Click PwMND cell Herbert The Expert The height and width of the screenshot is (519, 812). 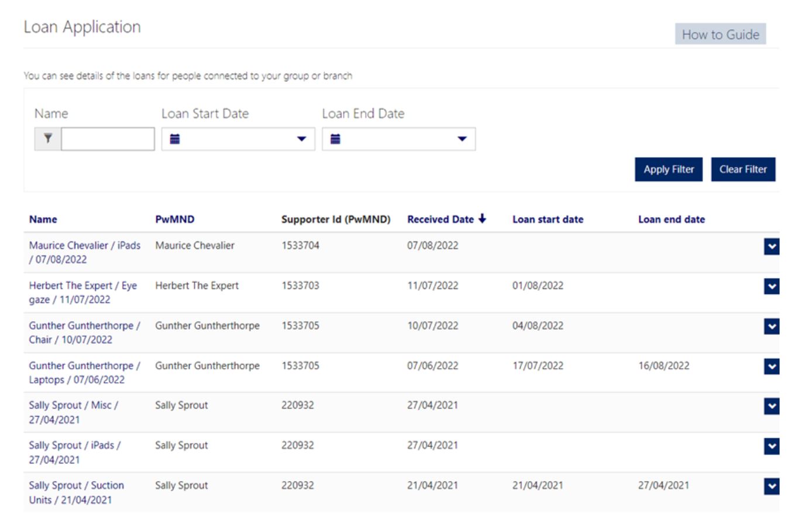click(197, 286)
